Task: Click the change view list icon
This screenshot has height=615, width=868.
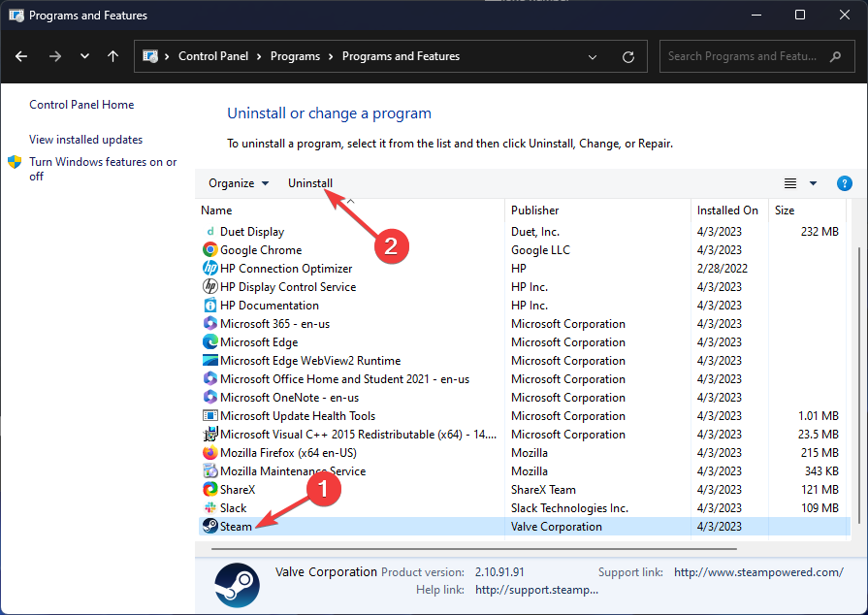Action: 790,183
